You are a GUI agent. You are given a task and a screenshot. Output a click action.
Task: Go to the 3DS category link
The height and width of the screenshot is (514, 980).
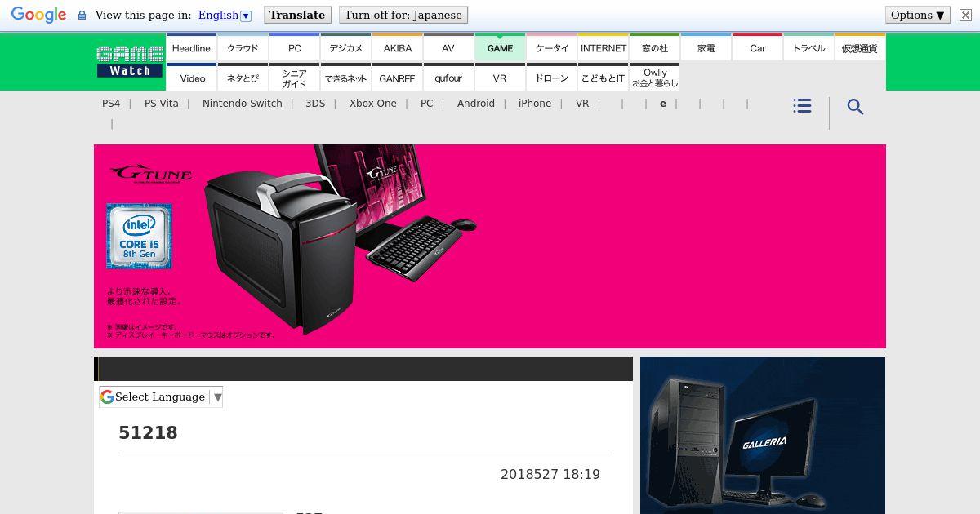click(x=315, y=104)
